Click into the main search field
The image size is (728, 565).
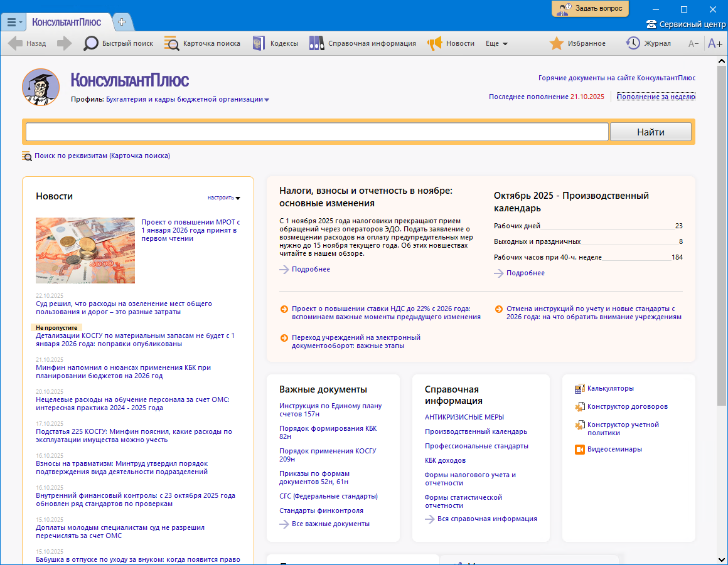click(x=317, y=132)
